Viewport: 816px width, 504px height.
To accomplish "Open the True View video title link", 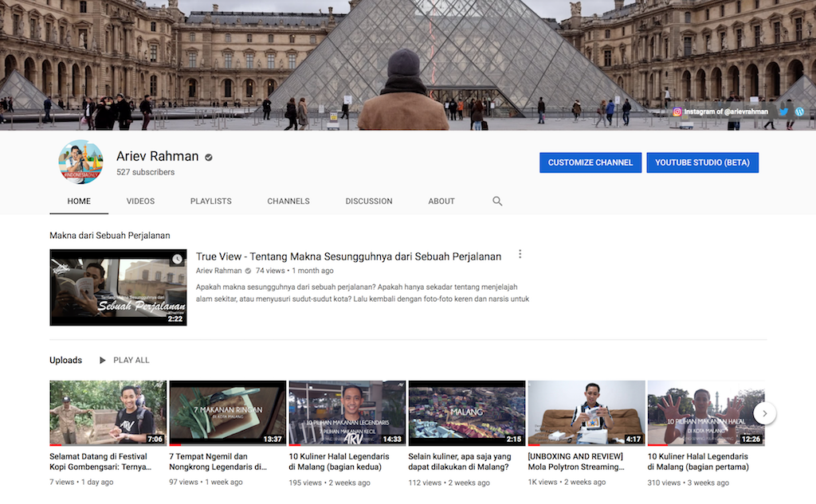I will (x=348, y=256).
